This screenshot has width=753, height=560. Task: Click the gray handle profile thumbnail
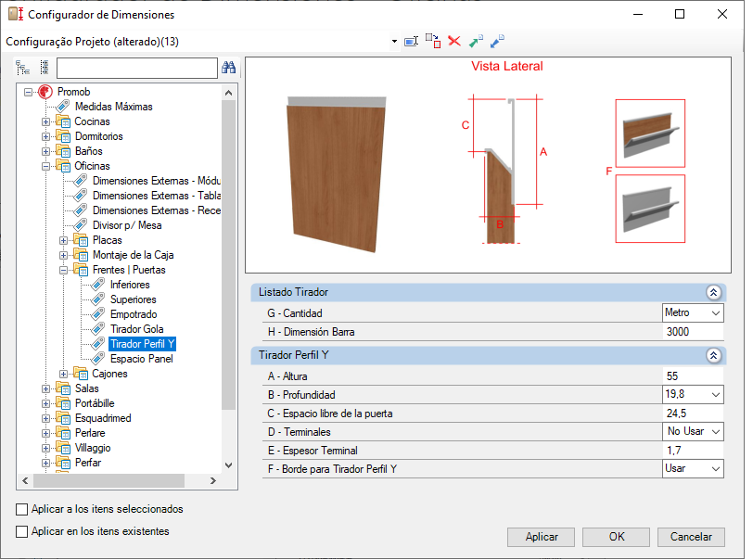point(650,209)
